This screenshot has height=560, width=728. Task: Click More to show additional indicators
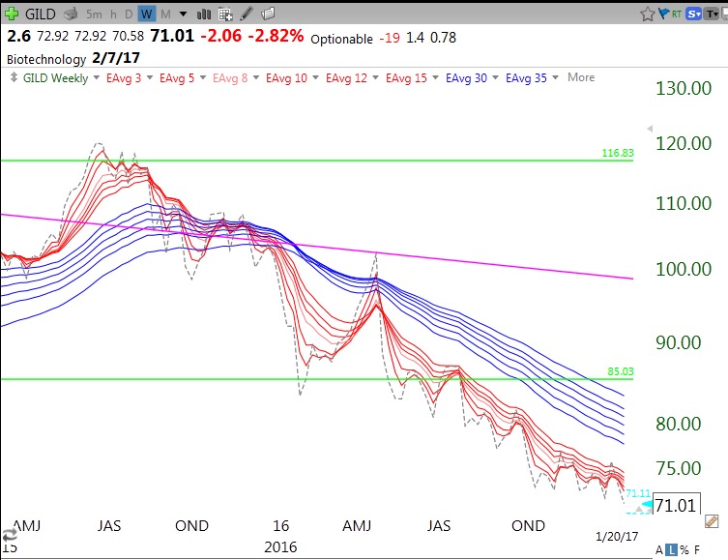(581, 77)
